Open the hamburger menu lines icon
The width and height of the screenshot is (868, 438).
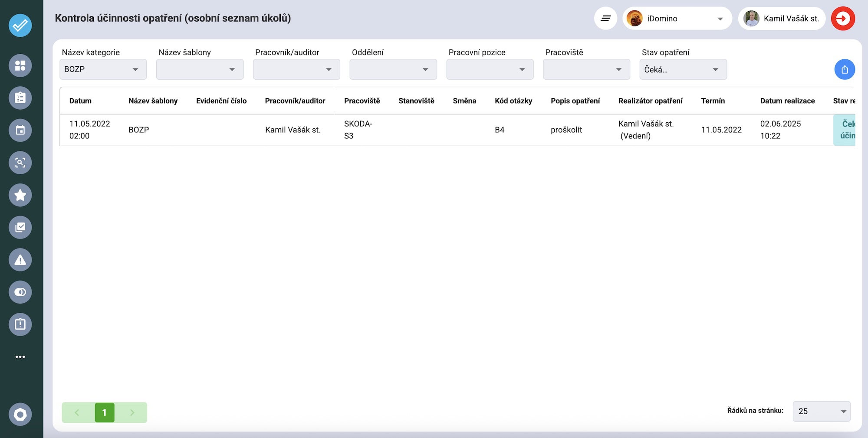coord(605,19)
